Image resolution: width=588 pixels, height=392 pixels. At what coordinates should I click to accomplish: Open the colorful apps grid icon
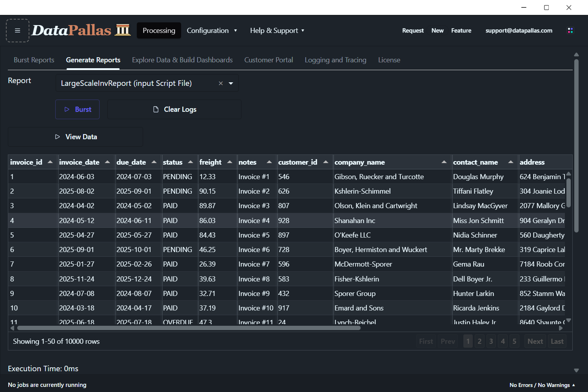[570, 31]
